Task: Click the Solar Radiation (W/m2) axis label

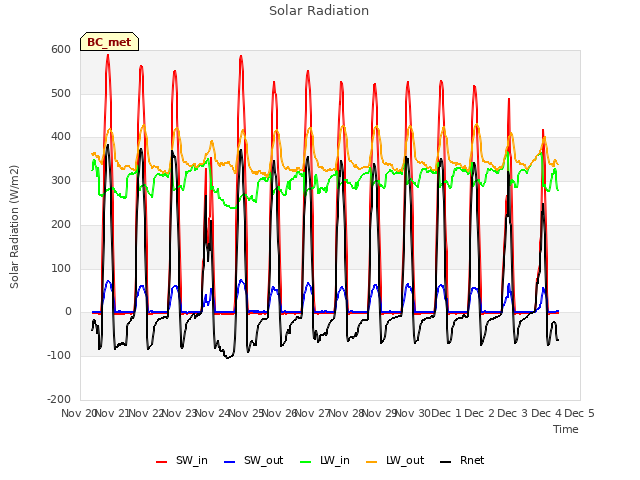Action: click(14, 227)
